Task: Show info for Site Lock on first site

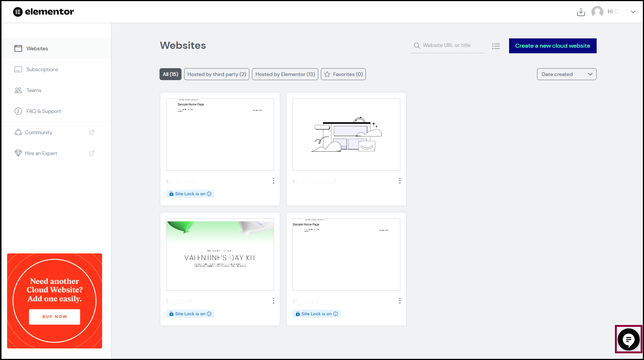Action: coord(209,194)
